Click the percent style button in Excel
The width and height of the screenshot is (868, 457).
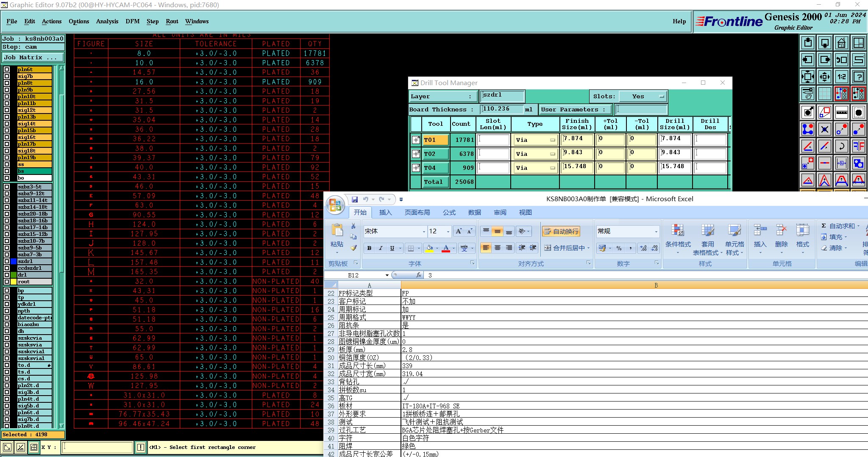619,248
